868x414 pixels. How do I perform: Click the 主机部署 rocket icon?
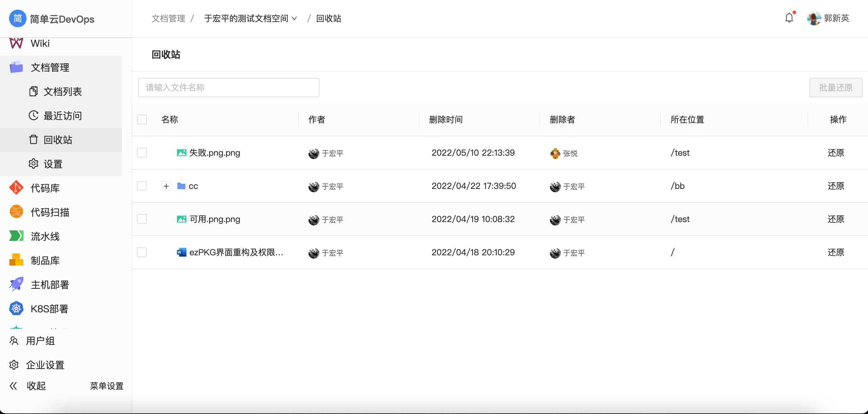pos(16,284)
